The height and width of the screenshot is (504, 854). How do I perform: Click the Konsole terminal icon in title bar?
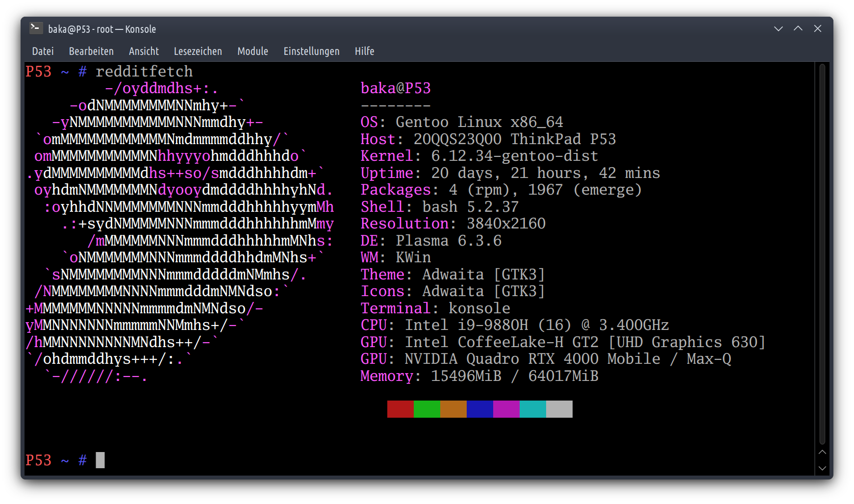point(35,28)
